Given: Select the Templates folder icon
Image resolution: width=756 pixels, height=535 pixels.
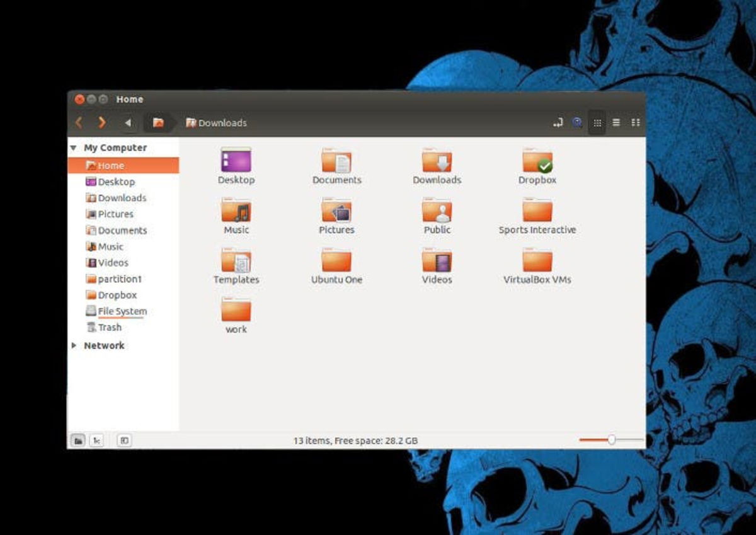Looking at the screenshot, I should point(236,260).
